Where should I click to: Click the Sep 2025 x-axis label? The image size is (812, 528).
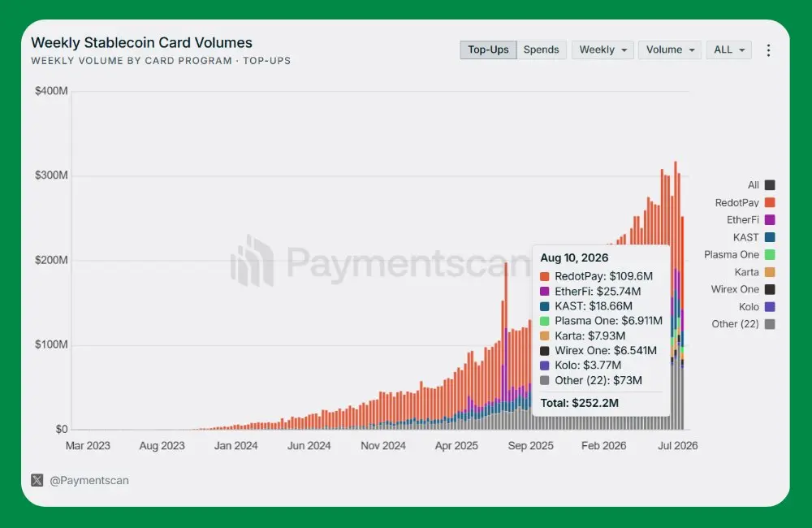pos(530,446)
